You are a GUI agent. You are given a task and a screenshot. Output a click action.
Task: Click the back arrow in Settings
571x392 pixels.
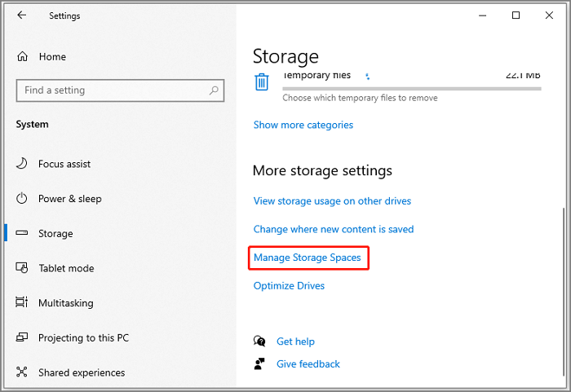(22, 15)
